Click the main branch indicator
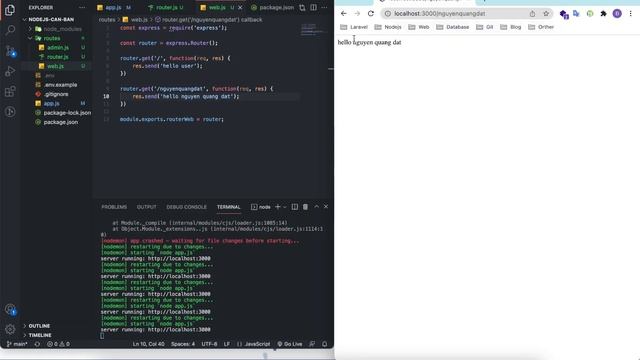Screen dimensions: 640x360 click(17, 344)
